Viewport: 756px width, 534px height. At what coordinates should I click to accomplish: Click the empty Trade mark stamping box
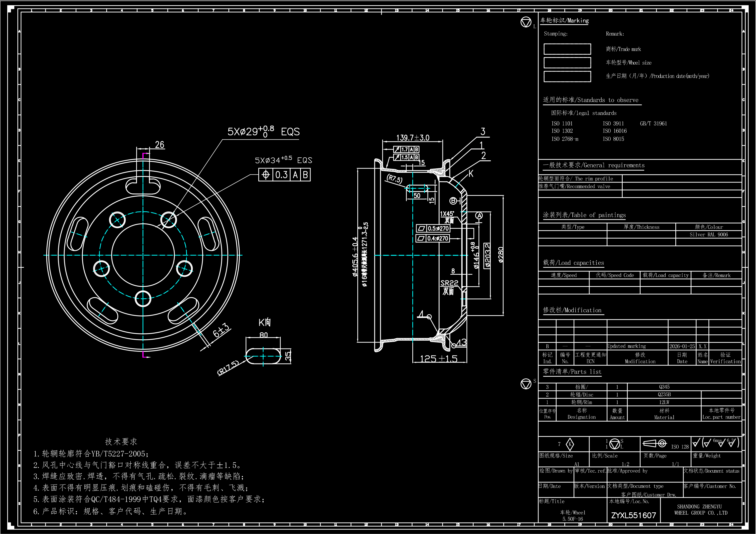point(567,49)
